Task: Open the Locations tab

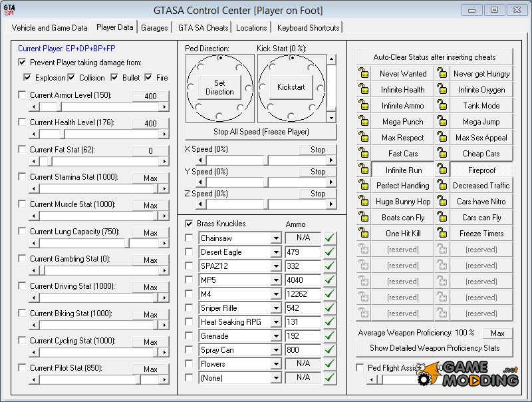Action: click(251, 28)
